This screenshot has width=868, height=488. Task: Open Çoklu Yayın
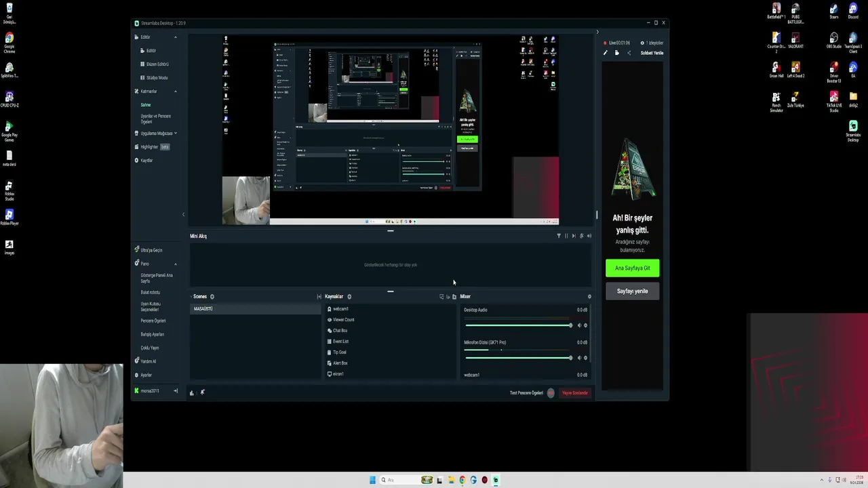[150, 348]
